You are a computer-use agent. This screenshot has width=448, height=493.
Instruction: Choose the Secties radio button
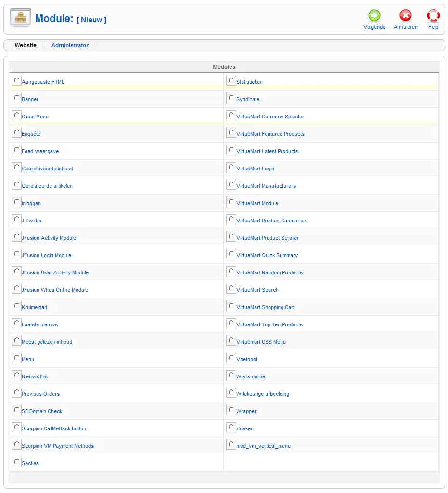coord(17,462)
